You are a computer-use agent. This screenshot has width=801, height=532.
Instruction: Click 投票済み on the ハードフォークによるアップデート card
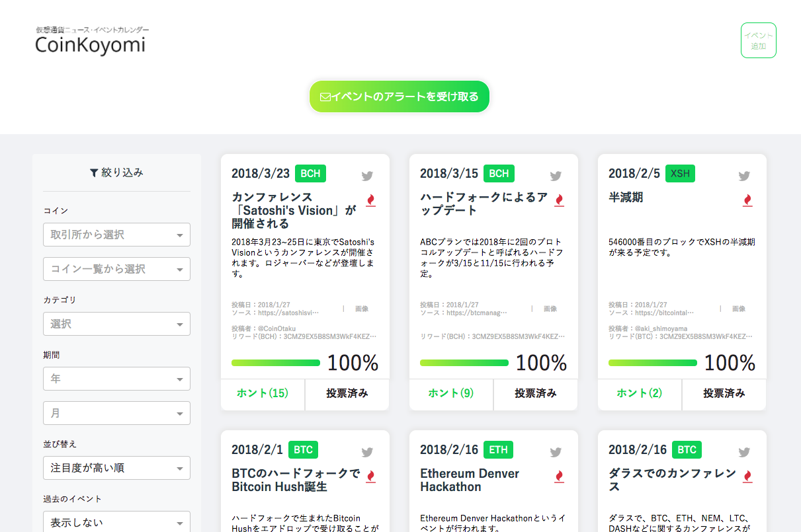click(536, 393)
